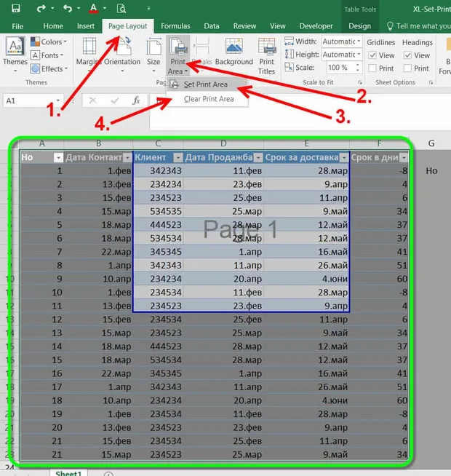Screen dimensions: 451x476
Task: Select Clear Print Area menu item
Action: 207,99
